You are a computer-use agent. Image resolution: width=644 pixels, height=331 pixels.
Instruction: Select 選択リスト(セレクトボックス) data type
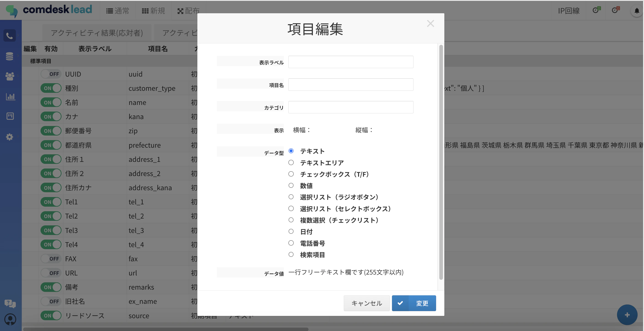click(291, 208)
